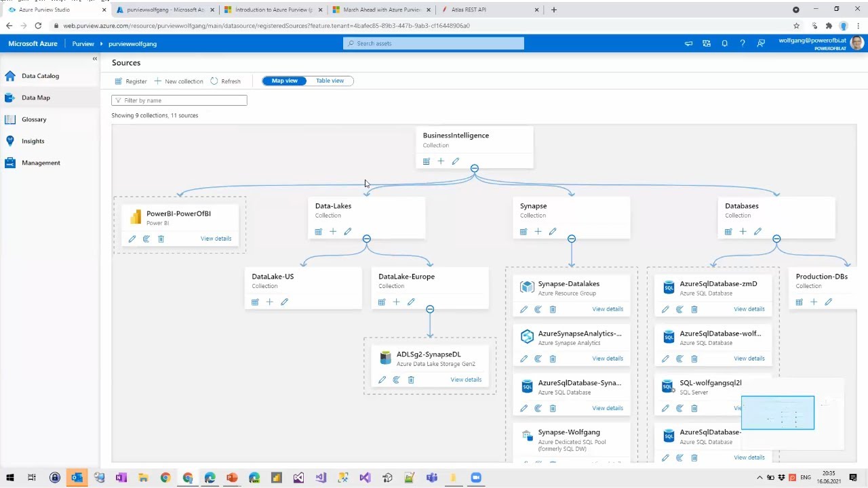Register source in Data-Lakes collection
Screen dimensions: 868x488
319,232
